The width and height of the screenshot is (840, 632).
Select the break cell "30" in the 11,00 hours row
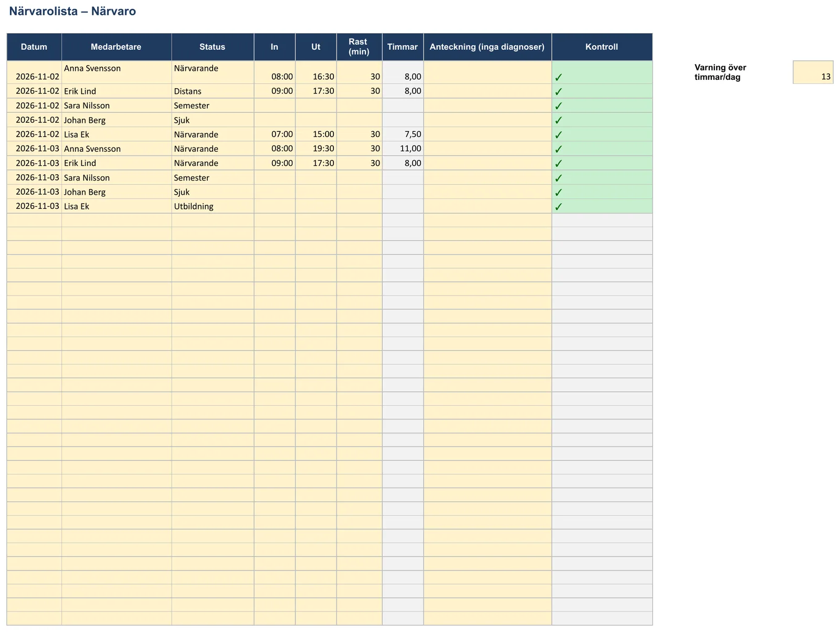[x=359, y=149]
